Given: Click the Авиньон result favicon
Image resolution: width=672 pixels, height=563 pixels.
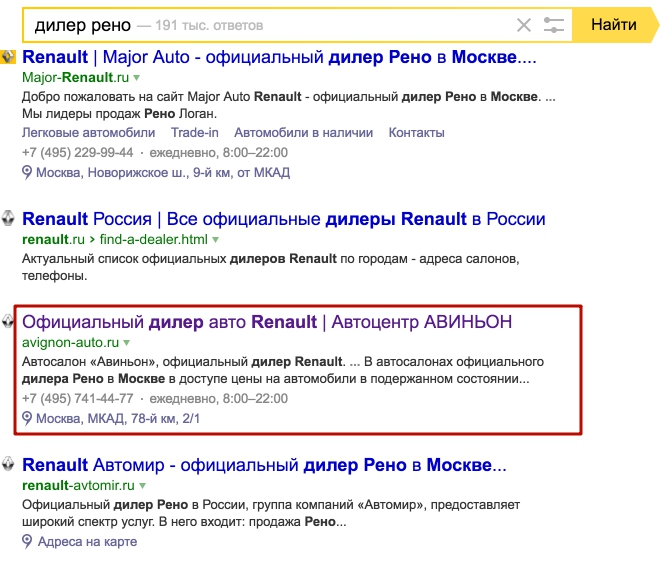Looking at the screenshot, I should [8, 322].
